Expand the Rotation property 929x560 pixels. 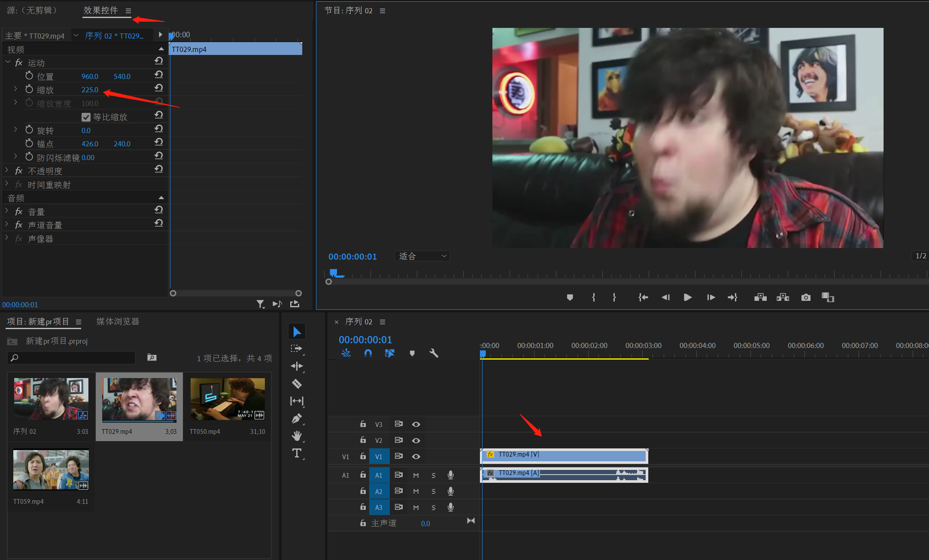click(x=16, y=130)
